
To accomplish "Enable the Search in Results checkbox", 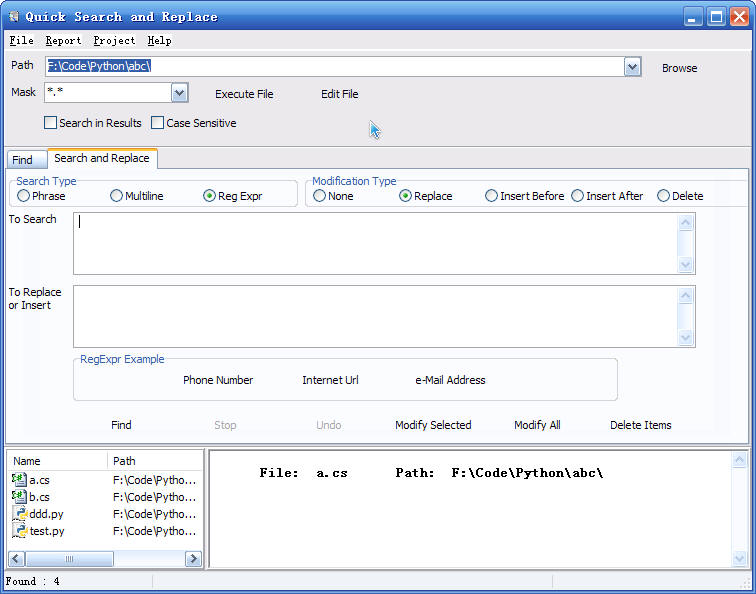I will click(x=51, y=123).
